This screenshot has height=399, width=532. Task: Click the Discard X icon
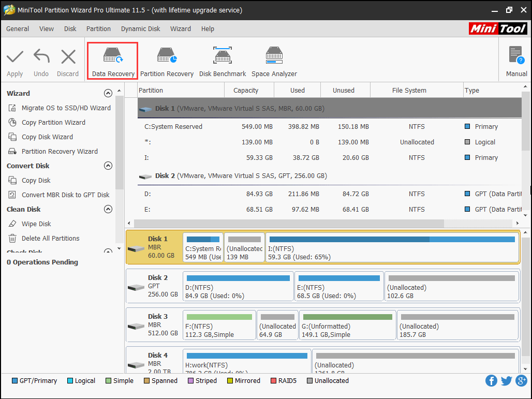(68, 56)
